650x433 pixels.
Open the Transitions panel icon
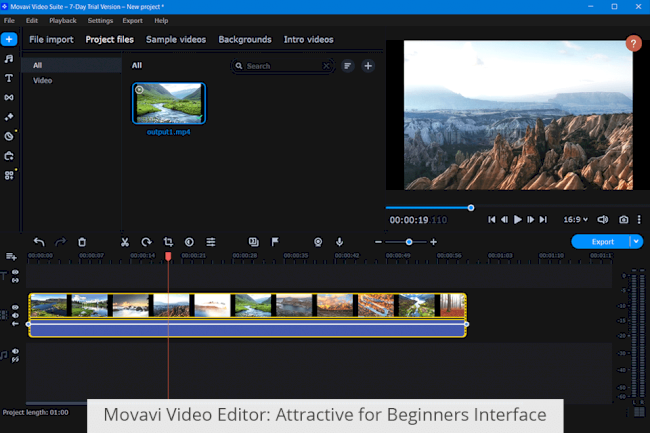[9, 97]
